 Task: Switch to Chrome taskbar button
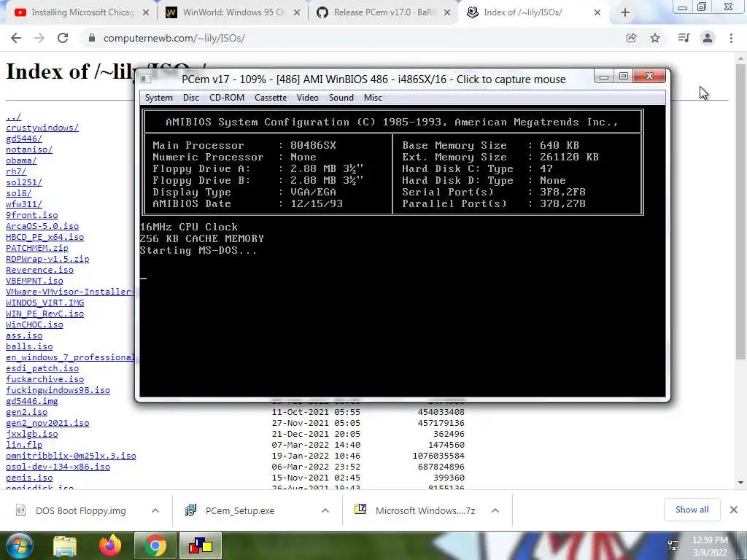tap(155, 545)
